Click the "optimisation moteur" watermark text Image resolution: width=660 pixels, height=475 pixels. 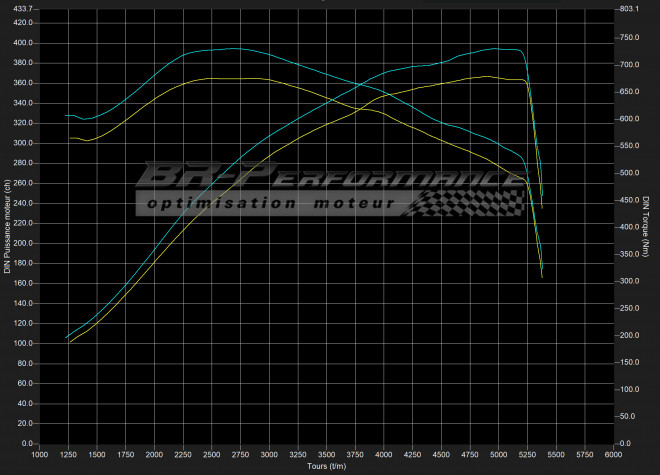[268, 203]
